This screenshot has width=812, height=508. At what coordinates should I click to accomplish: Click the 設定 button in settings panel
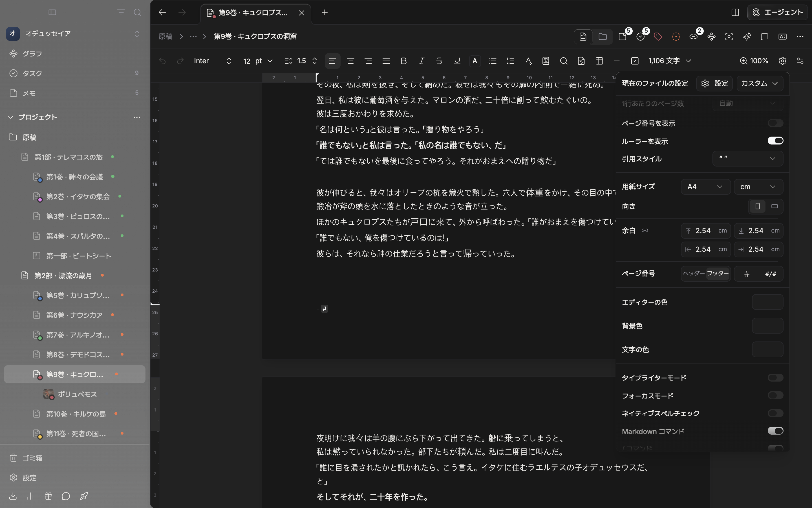point(714,83)
